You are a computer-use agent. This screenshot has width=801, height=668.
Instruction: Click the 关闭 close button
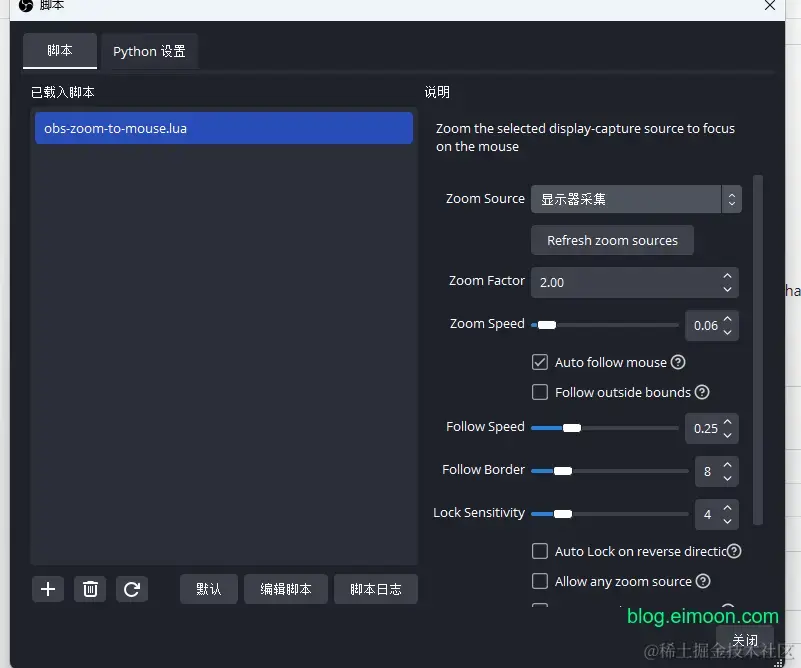pos(745,639)
